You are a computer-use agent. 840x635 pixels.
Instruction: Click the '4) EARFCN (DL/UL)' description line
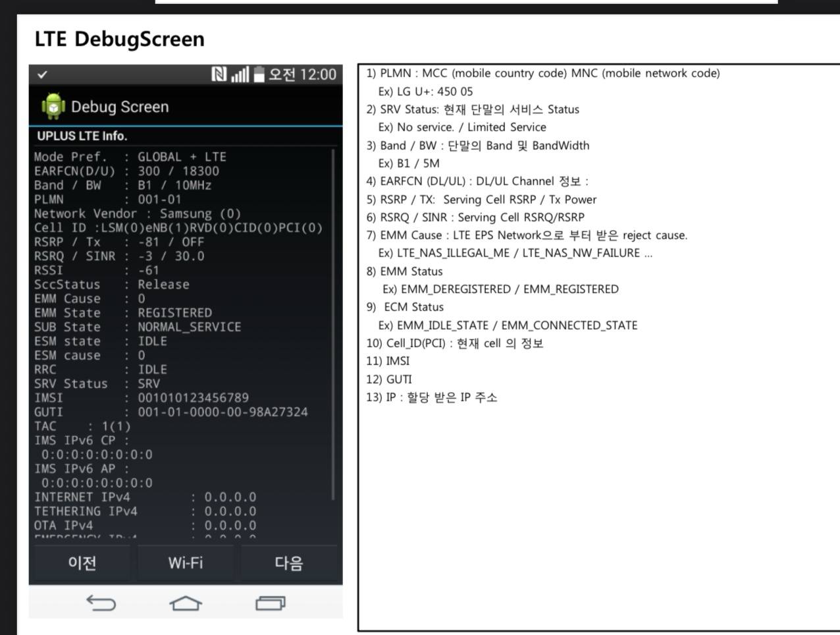477,181
